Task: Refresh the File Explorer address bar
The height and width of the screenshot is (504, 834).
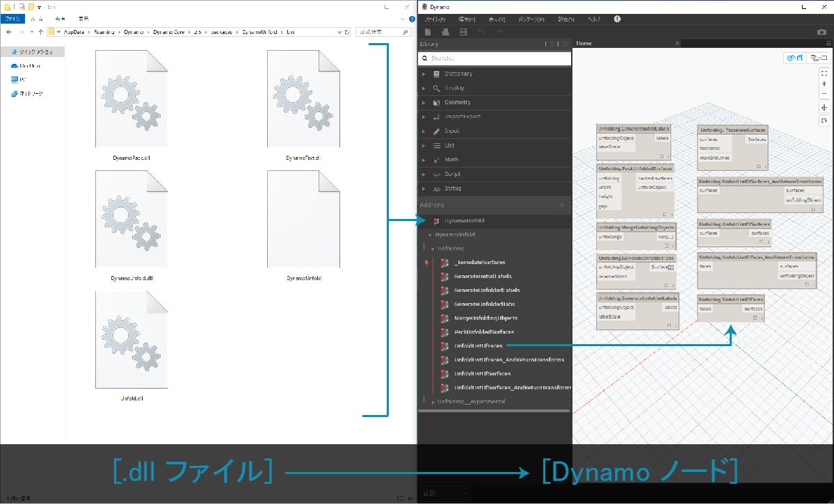Action: point(347,32)
